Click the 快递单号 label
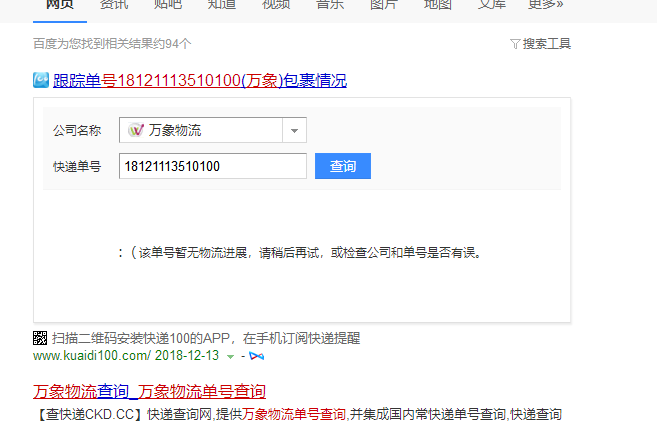657x426 pixels. [x=77, y=166]
